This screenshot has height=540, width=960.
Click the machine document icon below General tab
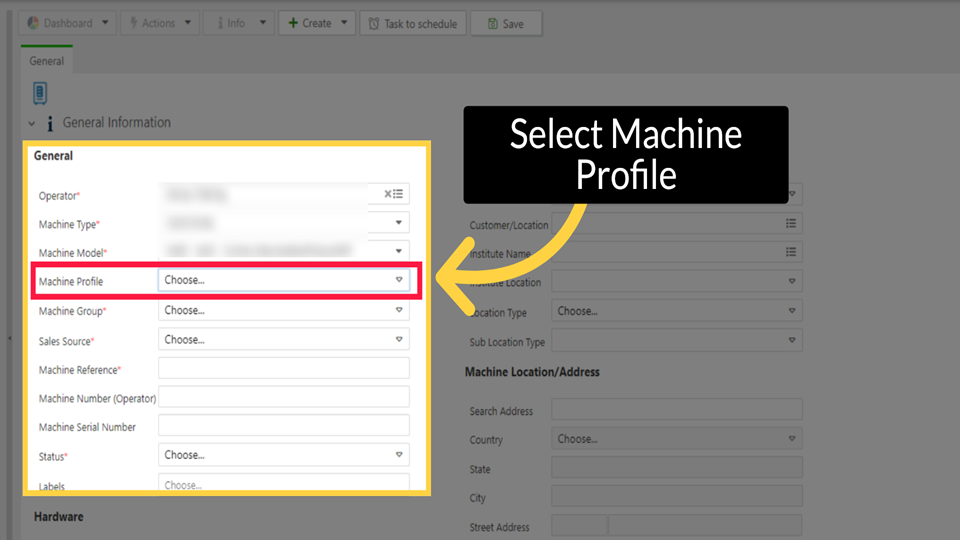tap(40, 93)
